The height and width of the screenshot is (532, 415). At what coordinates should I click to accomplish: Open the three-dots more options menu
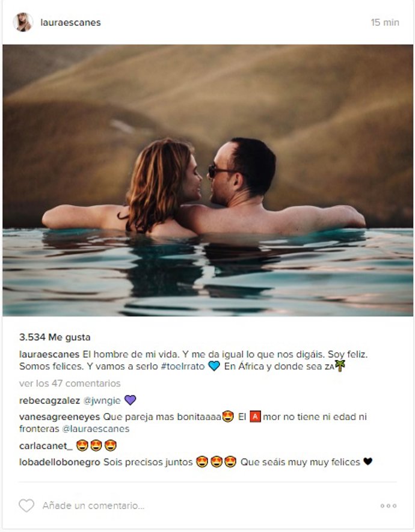(x=388, y=506)
